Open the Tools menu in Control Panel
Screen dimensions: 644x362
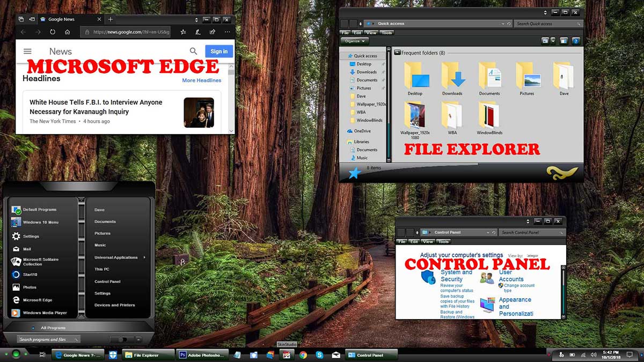[x=443, y=242]
